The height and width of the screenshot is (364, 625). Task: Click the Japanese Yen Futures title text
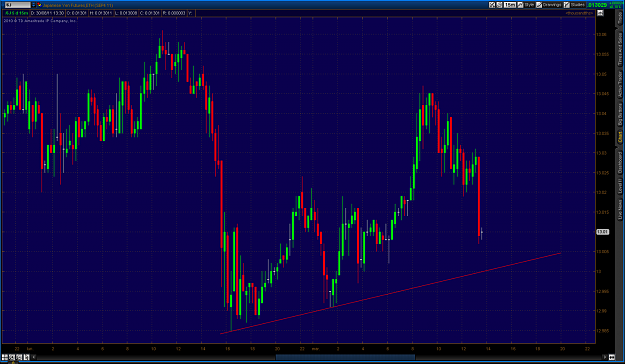(78, 5)
